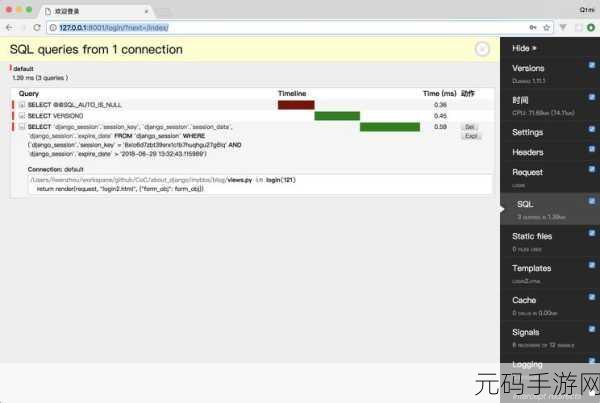The height and width of the screenshot is (403, 600).
Task: Click the green extension icon in toolbar
Action: [x=591, y=28]
